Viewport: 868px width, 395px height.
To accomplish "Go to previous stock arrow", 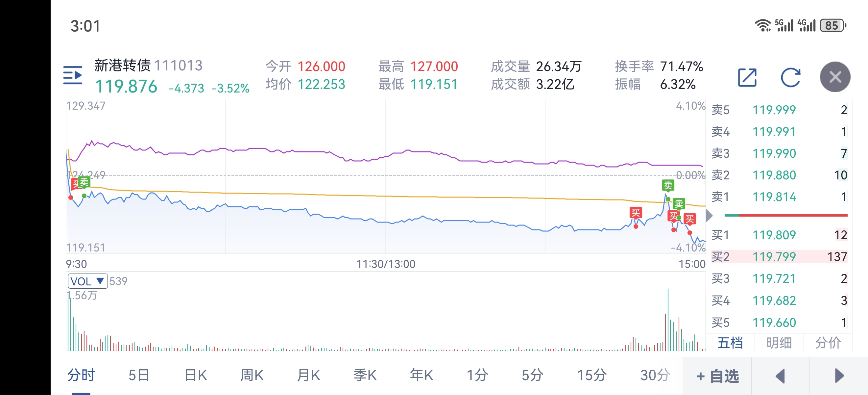I will pos(780,376).
